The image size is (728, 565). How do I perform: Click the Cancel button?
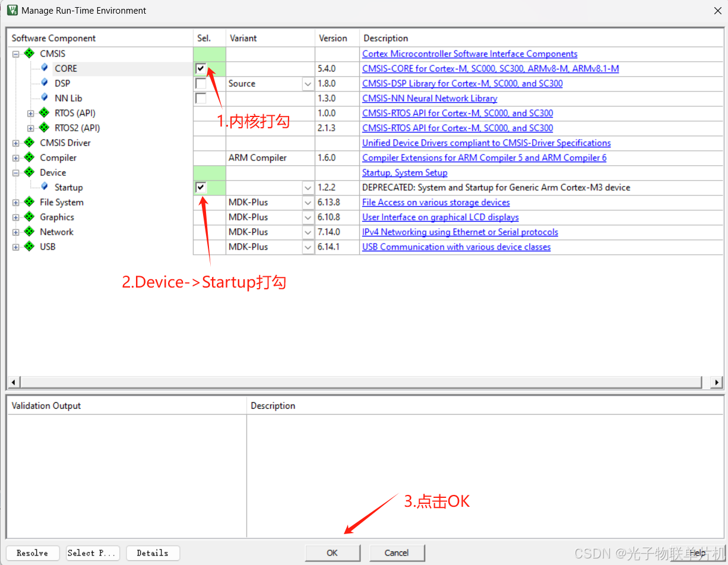click(397, 553)
